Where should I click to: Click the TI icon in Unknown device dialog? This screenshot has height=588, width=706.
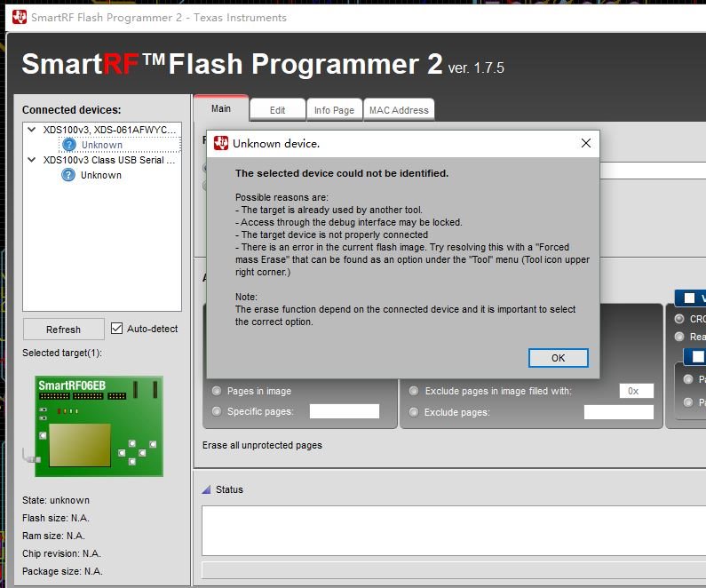[220, 143]
